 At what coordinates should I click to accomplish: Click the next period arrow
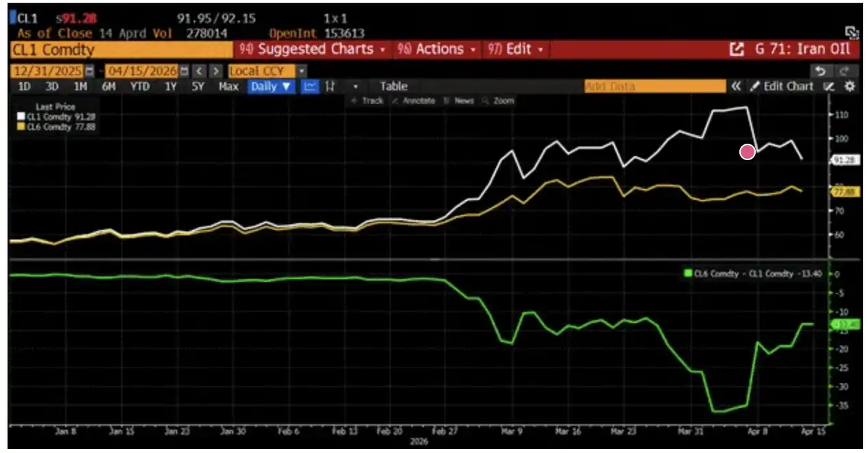216,71
